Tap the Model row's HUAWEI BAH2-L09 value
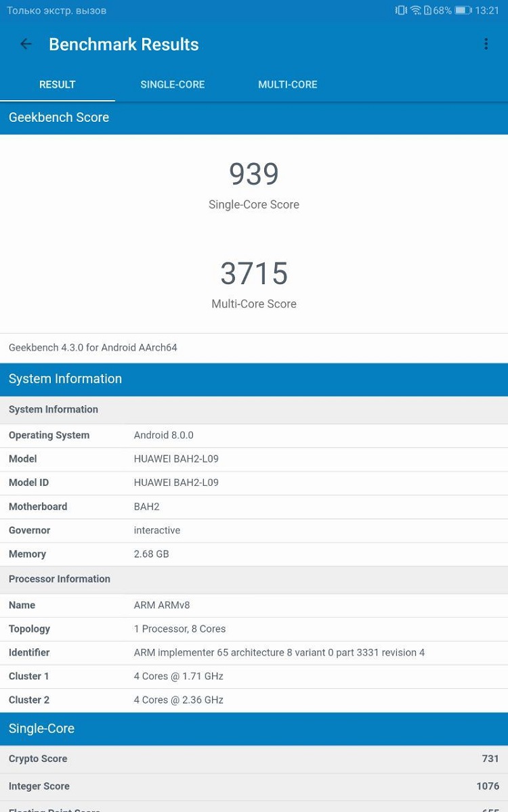This screenshot has height=812, width=508. coord(176,459)
